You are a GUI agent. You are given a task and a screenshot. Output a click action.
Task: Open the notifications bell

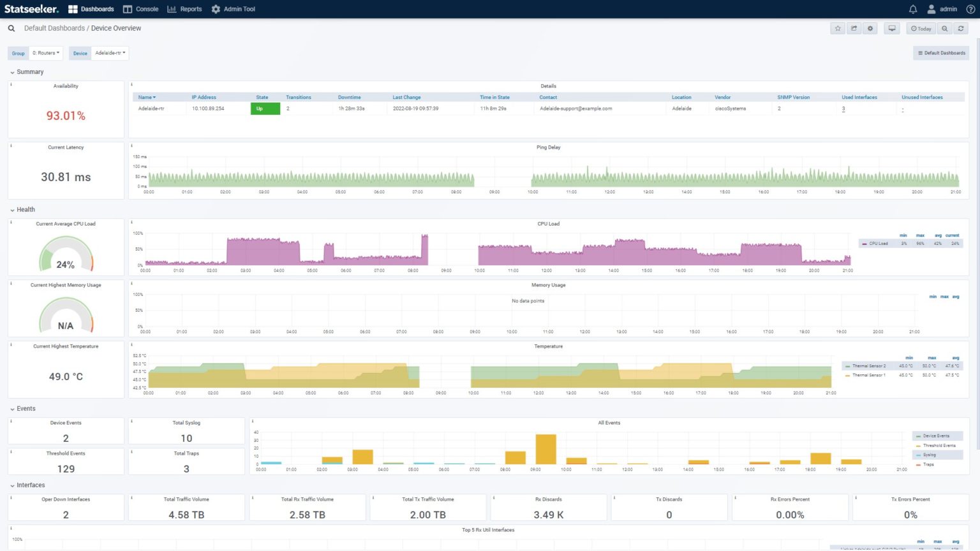point(912,9)
